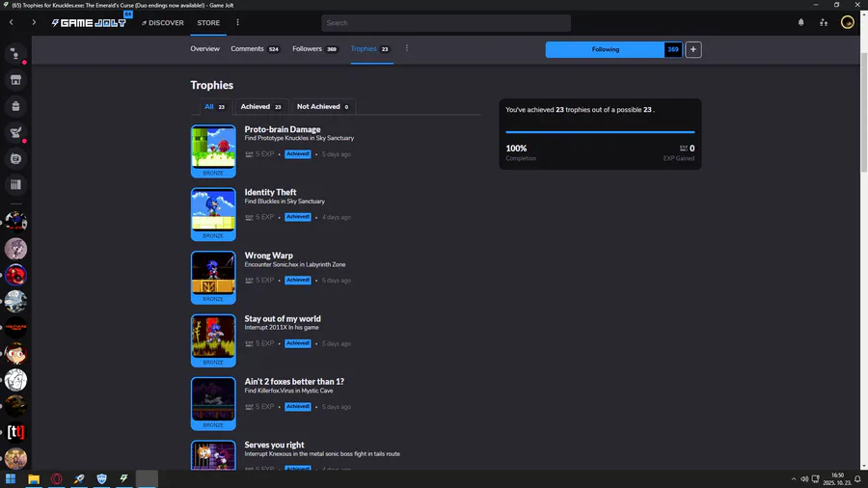Viewport: 868px width, 488px height.
Task: Open the volume control in the tray
Action: 804,479
